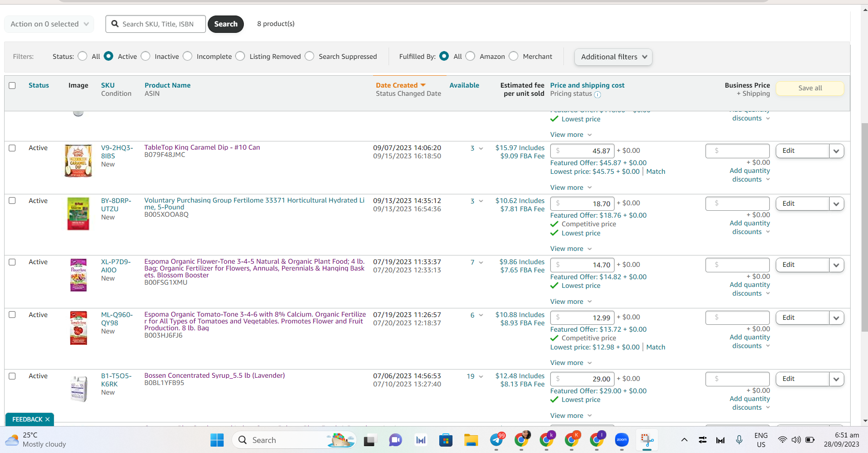The width and height of the screenshot is (868, 453).
Task: Match the lowest price for Caramel Dip
Action: 656,172
